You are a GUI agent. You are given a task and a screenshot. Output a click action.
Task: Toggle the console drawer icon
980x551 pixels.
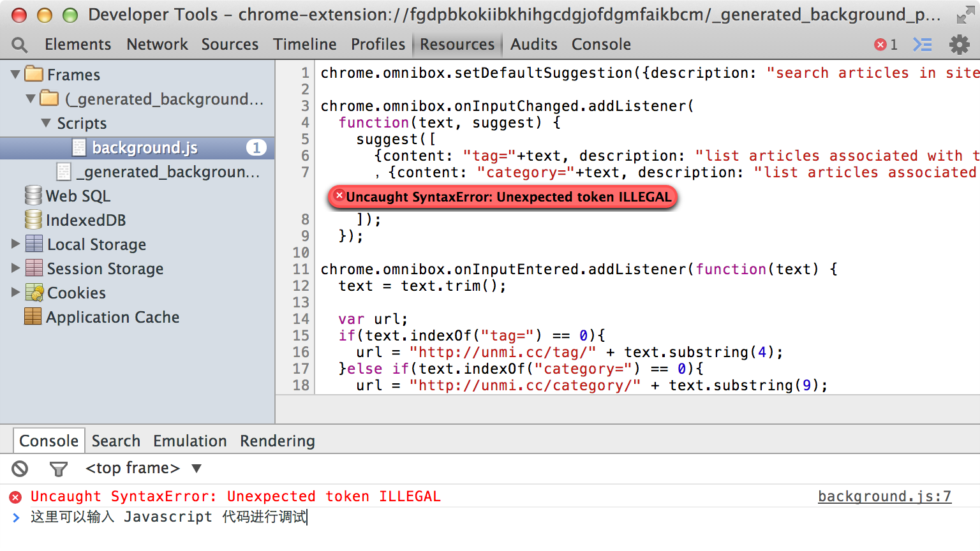[x=923, y=45]
